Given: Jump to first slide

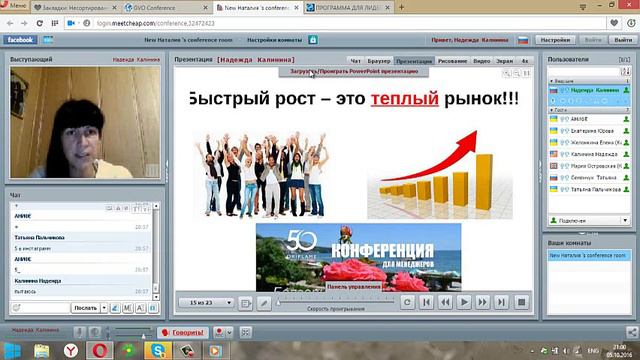Looking at the screenshot, I should (426, 302).
